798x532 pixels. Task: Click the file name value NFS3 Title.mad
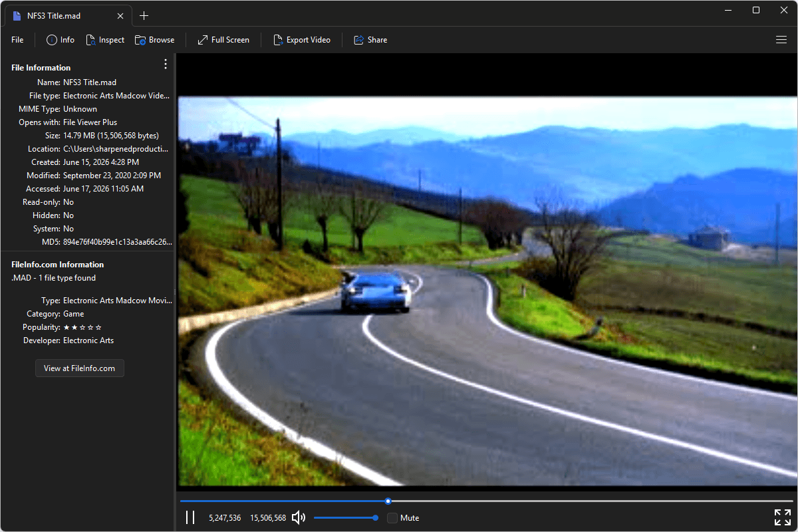pyautogui.click(x=90, y=82)
